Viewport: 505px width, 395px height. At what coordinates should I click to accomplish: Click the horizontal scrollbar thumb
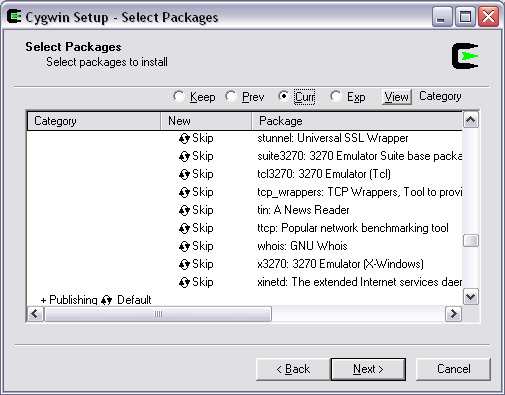[x=158, y=314]
